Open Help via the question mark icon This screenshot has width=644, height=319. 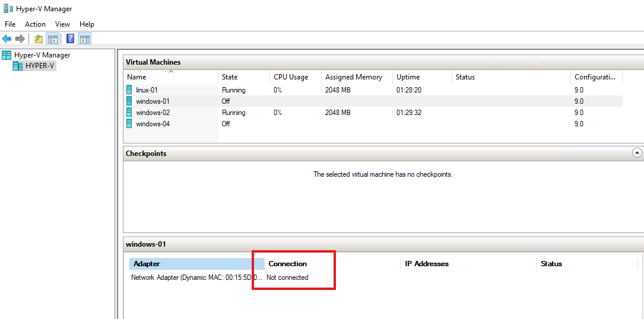coord(70,39)
